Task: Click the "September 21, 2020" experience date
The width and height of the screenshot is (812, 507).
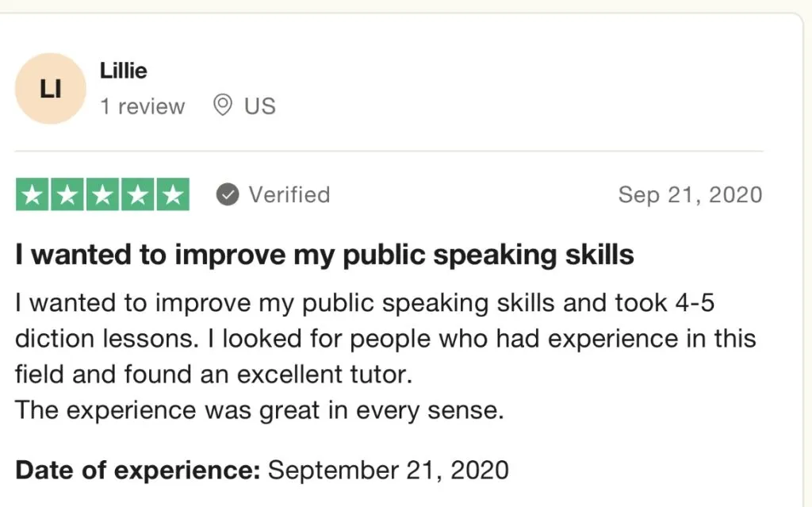Action: (x=389, y=470)
